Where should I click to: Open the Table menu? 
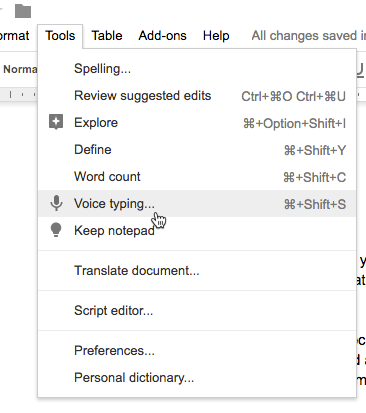pyautogui.click(x=107, y=36)
